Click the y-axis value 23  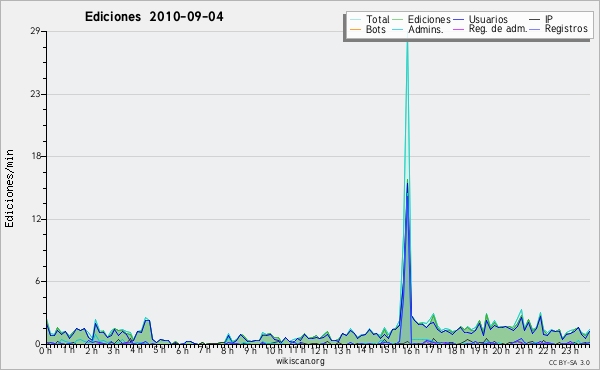coord(35,94)
